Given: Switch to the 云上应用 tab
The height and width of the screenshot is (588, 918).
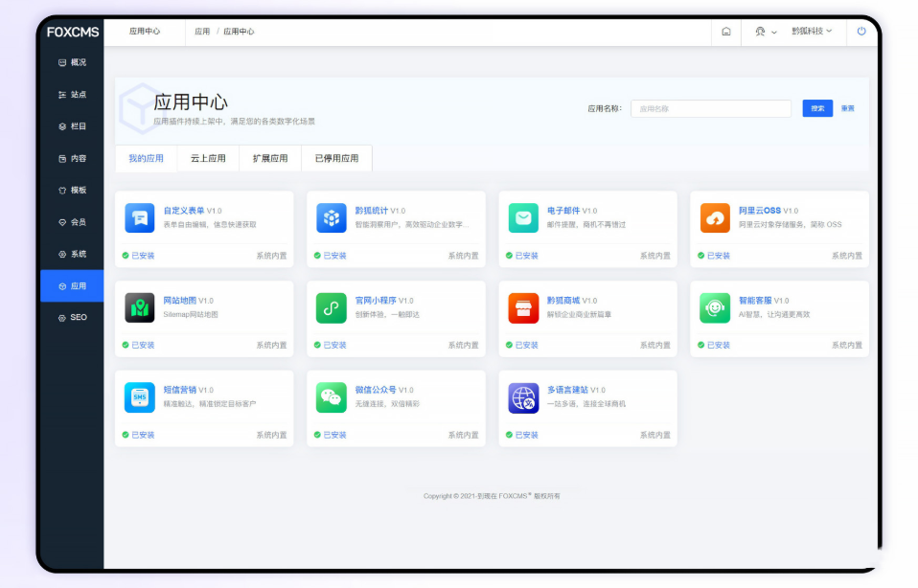Looking at the screenshot, I should click(208, 159).
